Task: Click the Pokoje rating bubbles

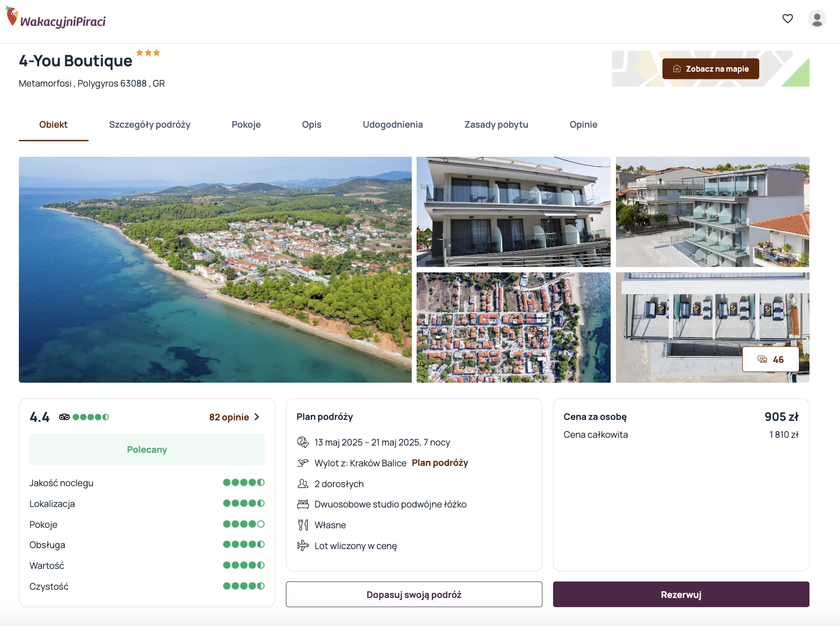Action: (244, 524)
